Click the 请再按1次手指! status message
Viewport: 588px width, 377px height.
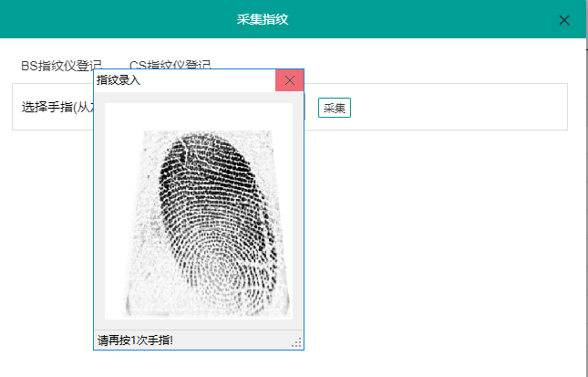coord(135,340)
